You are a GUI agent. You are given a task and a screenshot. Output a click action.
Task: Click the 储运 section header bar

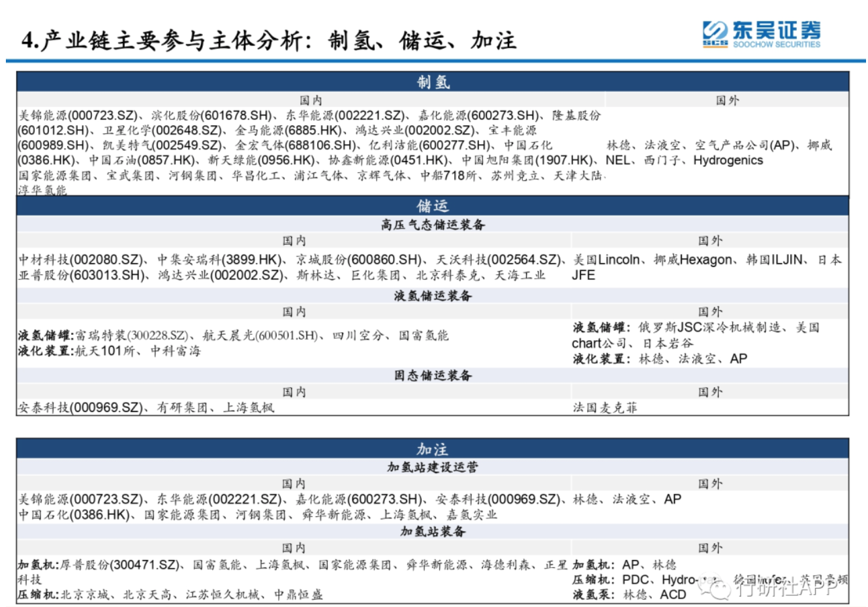[433, 206]
